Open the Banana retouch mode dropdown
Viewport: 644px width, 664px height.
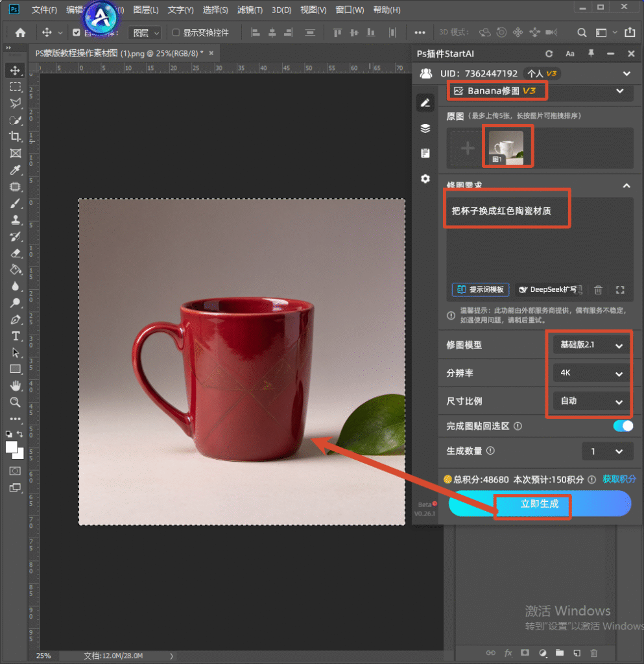[540, 91]
